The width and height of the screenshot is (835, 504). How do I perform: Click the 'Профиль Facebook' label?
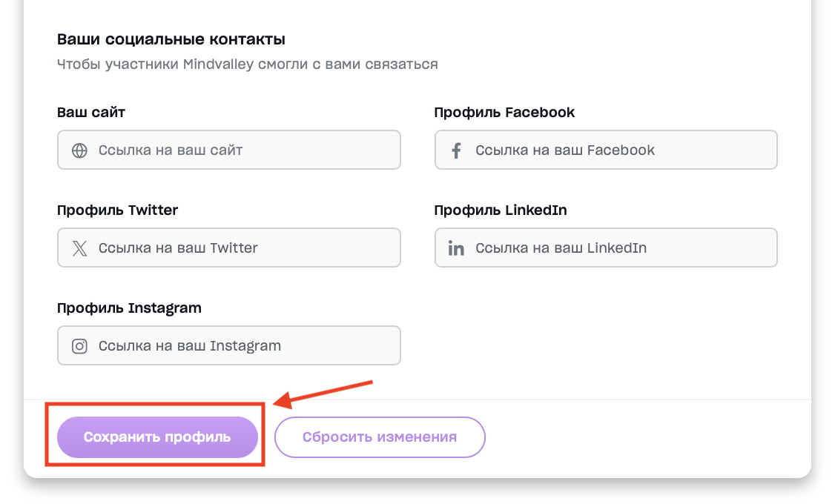[504, 113]
